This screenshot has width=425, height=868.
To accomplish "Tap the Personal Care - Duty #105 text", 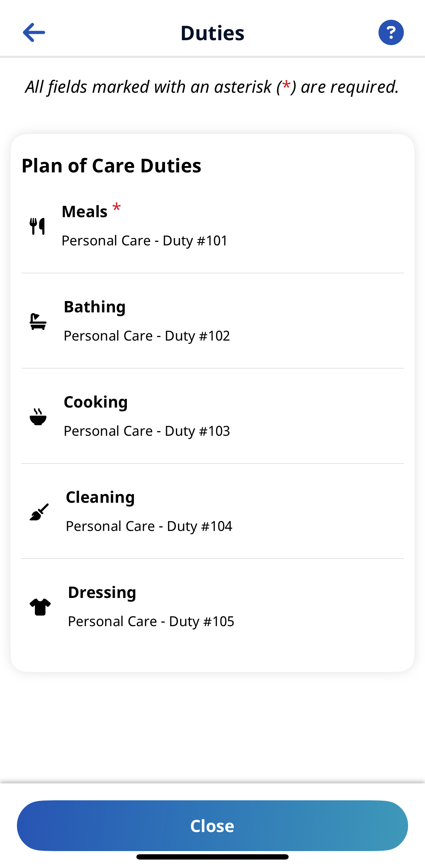I will pyautogui.click(x=151, y=622).
